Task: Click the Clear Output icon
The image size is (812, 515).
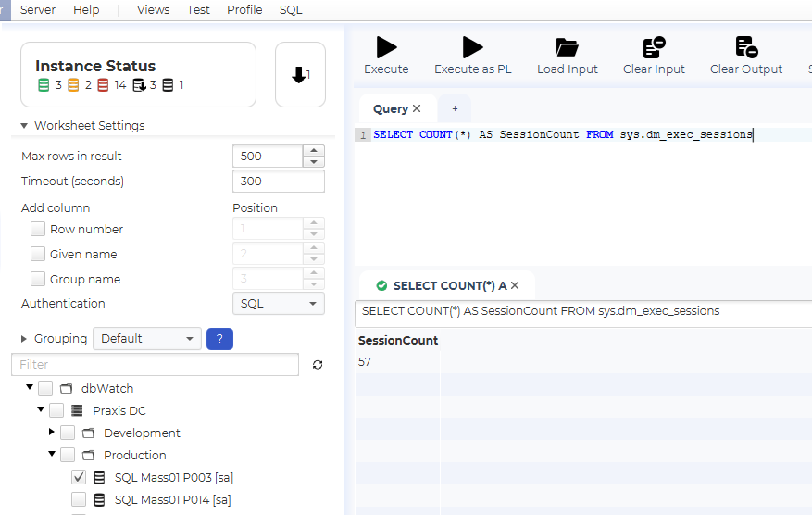Action: [x=745, y=48]
